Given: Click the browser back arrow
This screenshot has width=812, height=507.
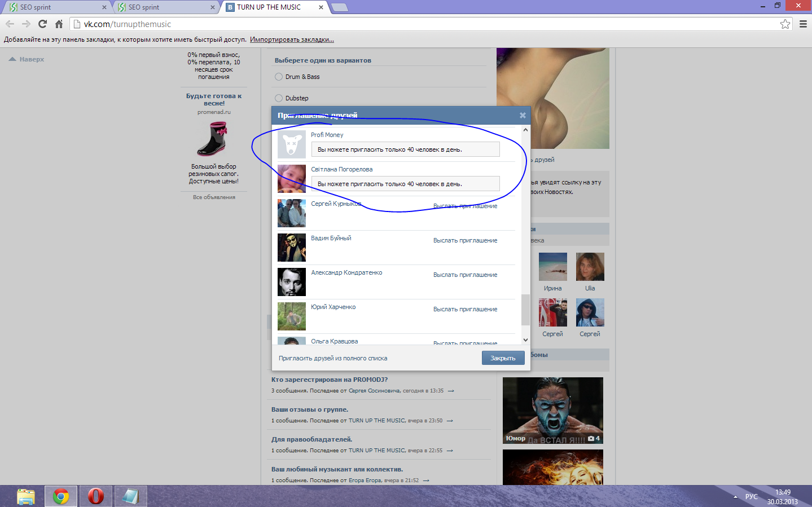Looking at the screenshot, I should pos(10,24).
